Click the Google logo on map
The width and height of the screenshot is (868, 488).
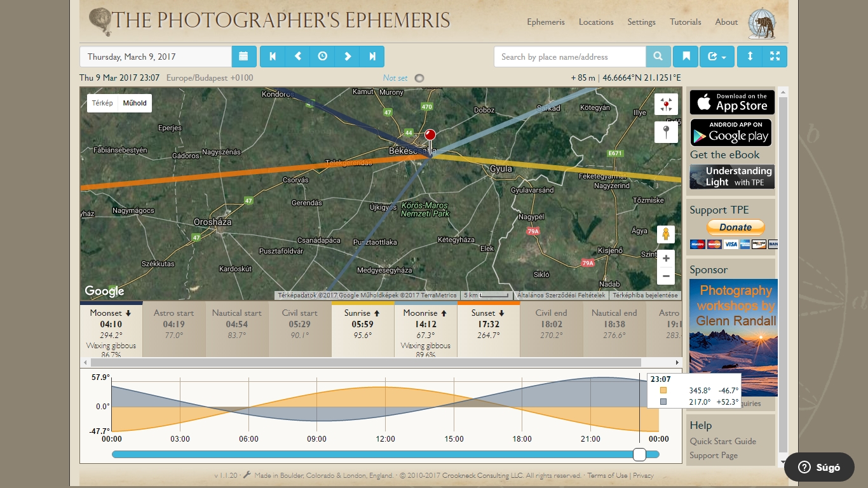coord(105,291)
